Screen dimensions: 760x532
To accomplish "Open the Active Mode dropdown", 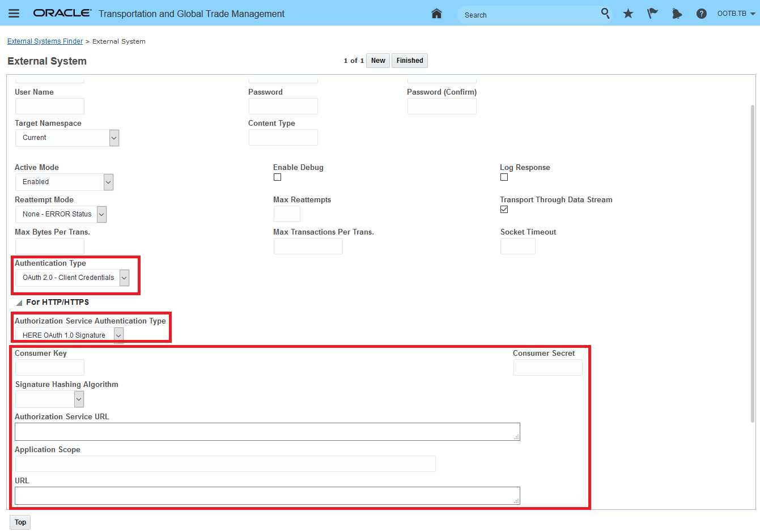I will pos(64,182).
